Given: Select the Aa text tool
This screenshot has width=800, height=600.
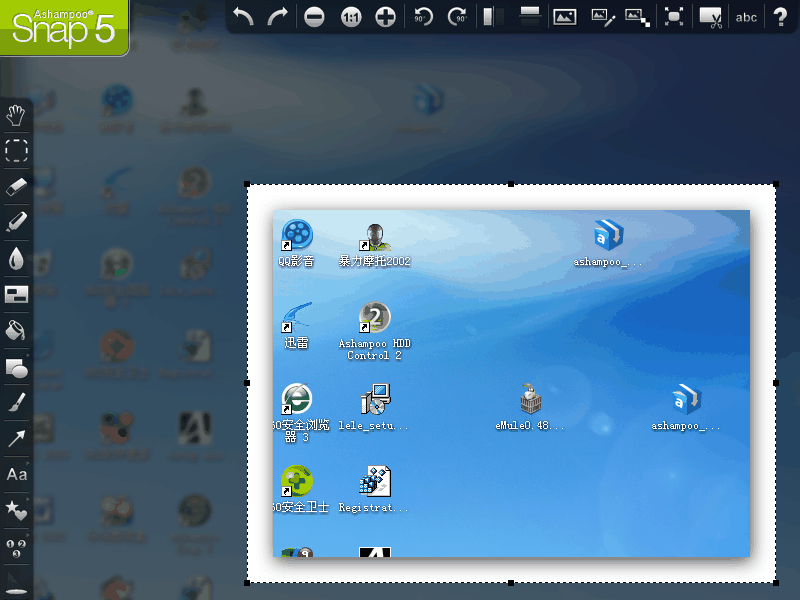Looking at the screenshot, I should (16, 474).
